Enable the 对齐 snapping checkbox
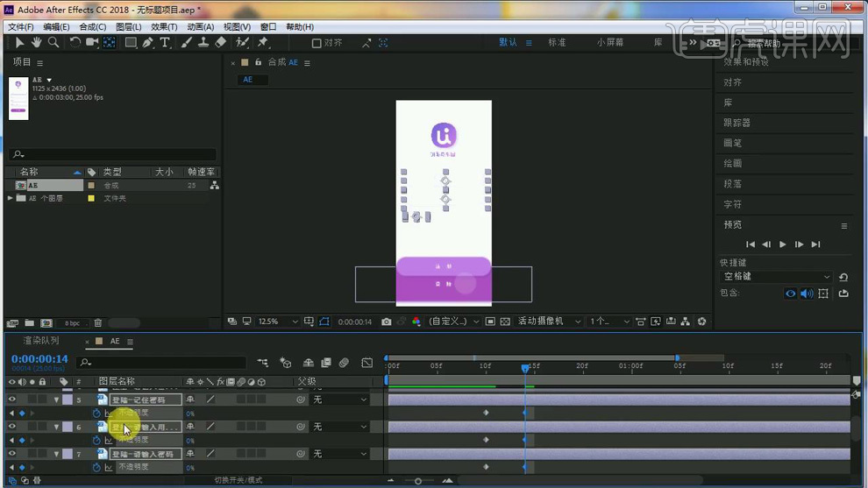This screenshot has height=488, width=868. [317, 43]
